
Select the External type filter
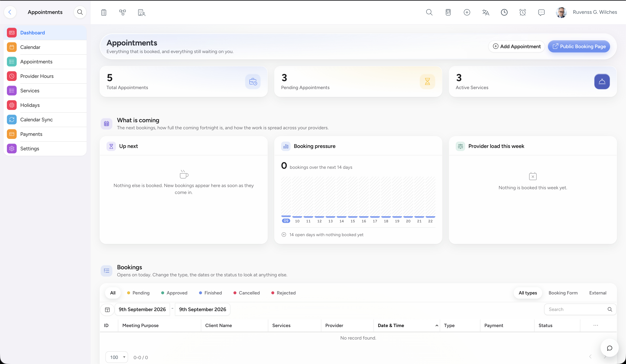pos(598,293)
